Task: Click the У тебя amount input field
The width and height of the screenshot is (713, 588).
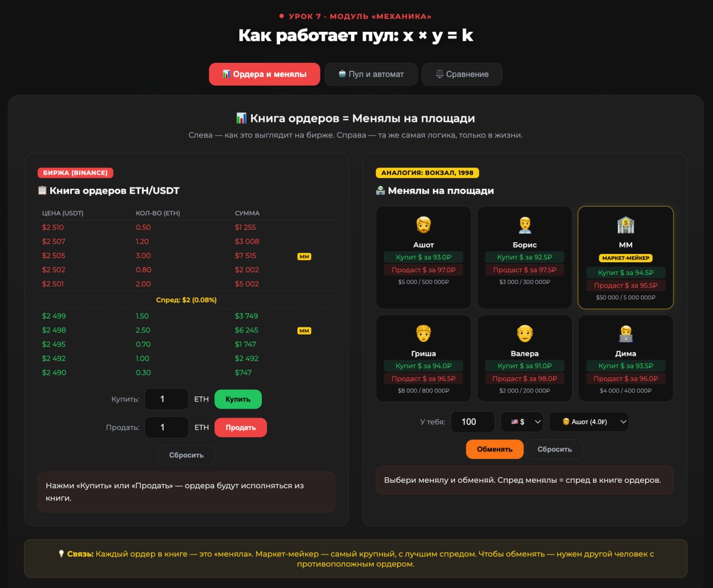Action: click(472, 422)
